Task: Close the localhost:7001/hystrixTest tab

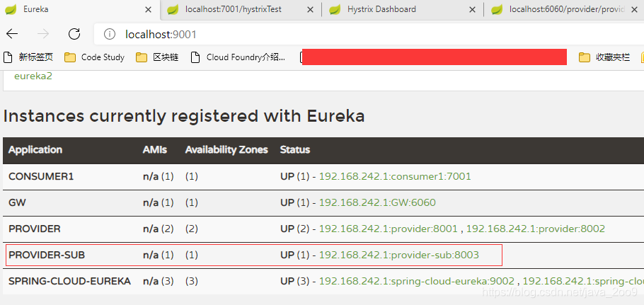Action: (310, 9)
